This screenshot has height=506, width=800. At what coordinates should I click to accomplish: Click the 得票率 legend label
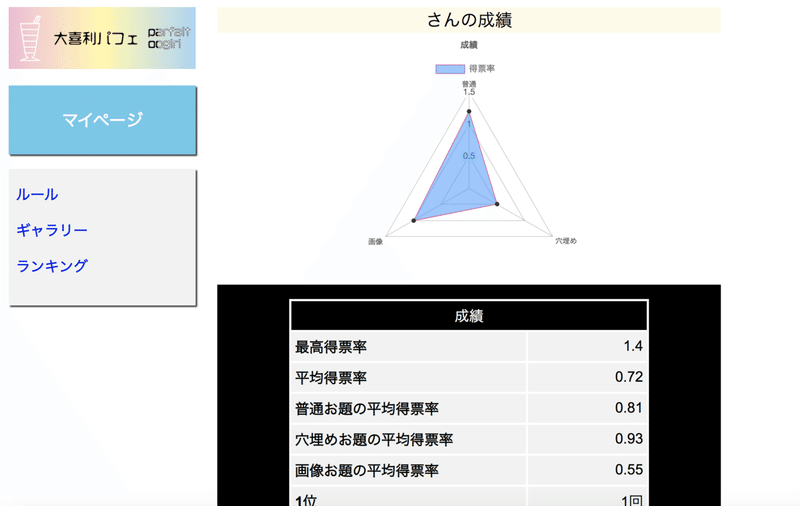pos(482,69)
